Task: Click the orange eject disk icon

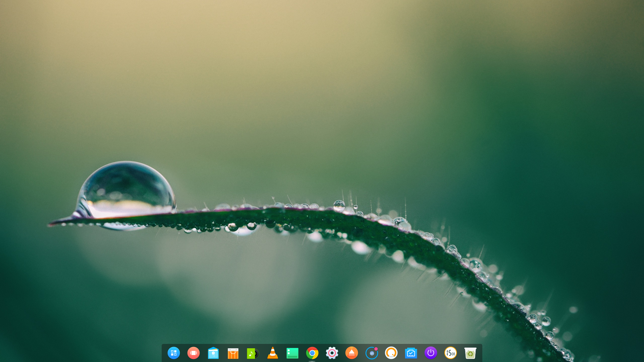Action: 352,353
